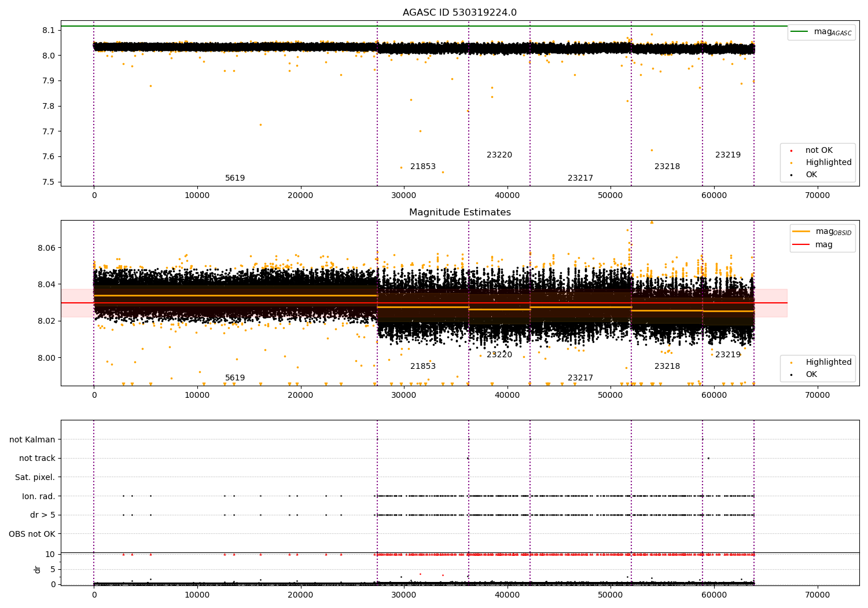
Task: Click OBSID label 23218 in the top plot
Action: [x=667, y=167]
